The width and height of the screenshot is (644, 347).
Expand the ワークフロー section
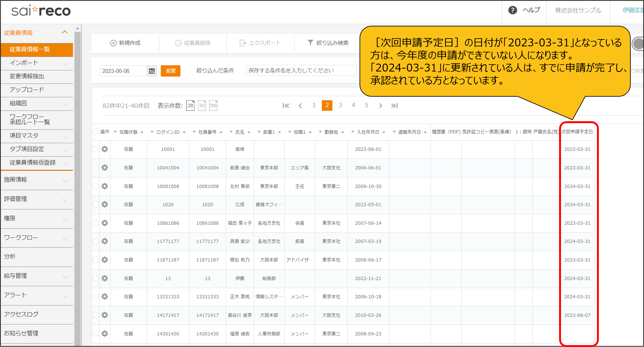pyautogui.click(x=65, y=238)
